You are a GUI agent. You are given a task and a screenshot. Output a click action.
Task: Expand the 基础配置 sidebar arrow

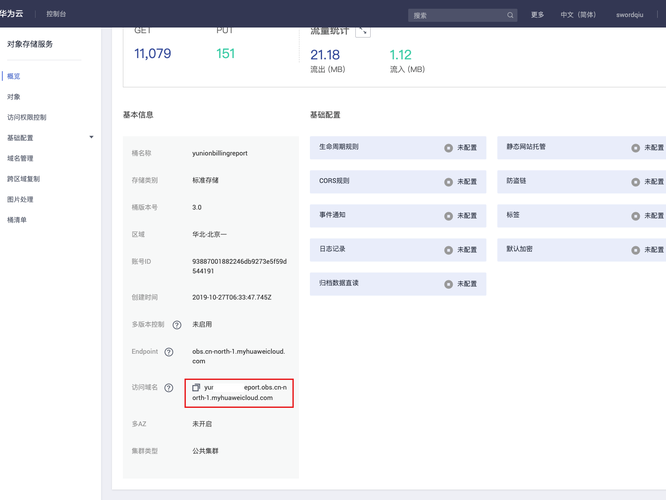pyautogui.click(x=91, y=137)
